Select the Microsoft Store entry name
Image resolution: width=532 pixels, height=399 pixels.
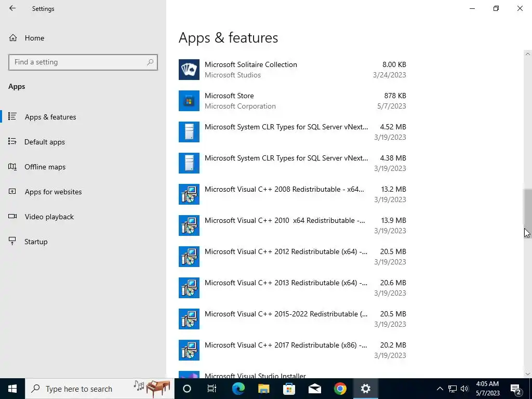pyautogui.click(x=229, y=96)
